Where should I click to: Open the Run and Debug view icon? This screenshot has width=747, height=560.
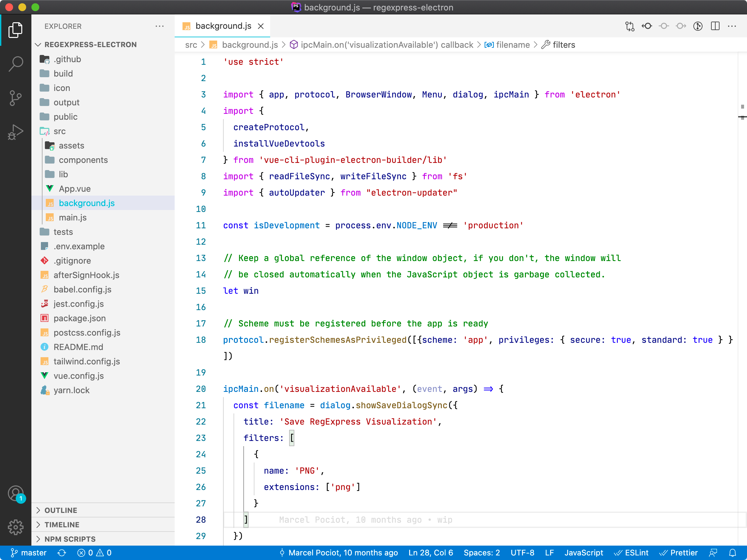(x=15, y=132)
